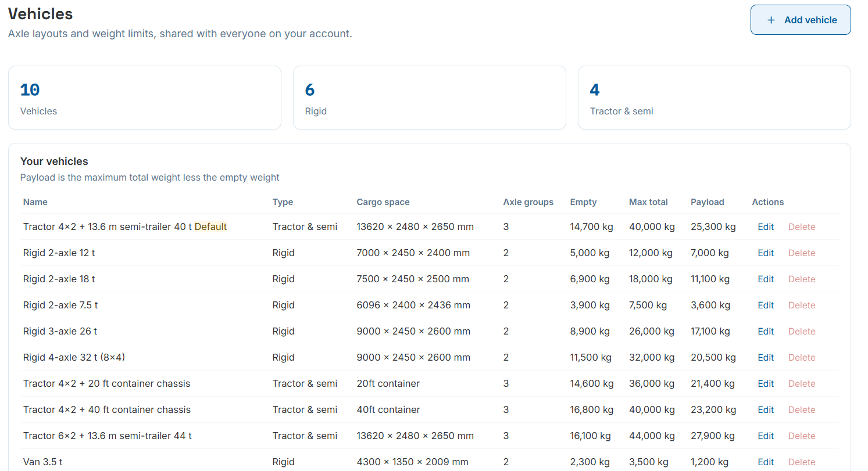The width and height of the screenshot is (868, 471).
Task: Click cargo space '7000 × 2450 × 2400 mm'
Action: pos(413,253)
